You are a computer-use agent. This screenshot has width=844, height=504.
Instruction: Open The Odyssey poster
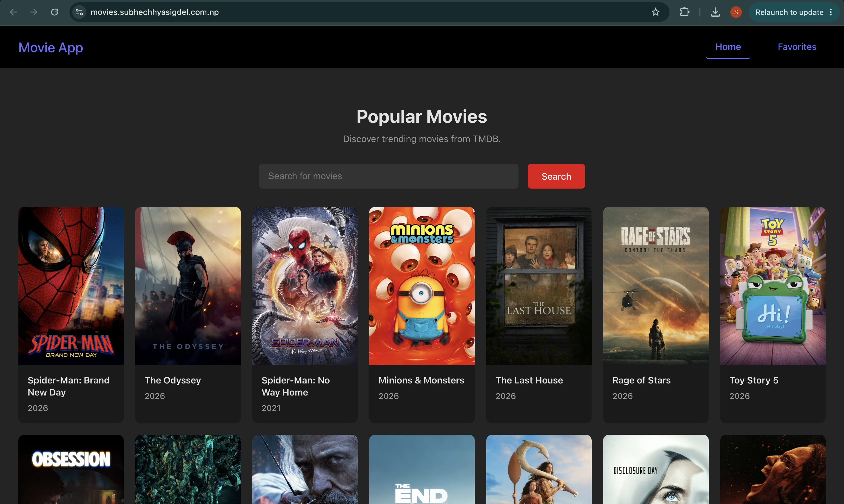[188, 286]
